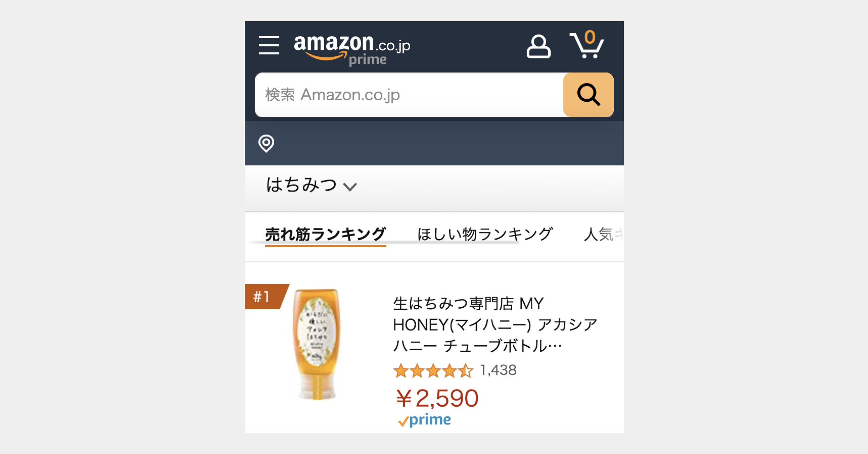This screenshot has width=868, height=454.
Task: Switch to the 売れ筋ランキング tab
Action: click(325, 234)
